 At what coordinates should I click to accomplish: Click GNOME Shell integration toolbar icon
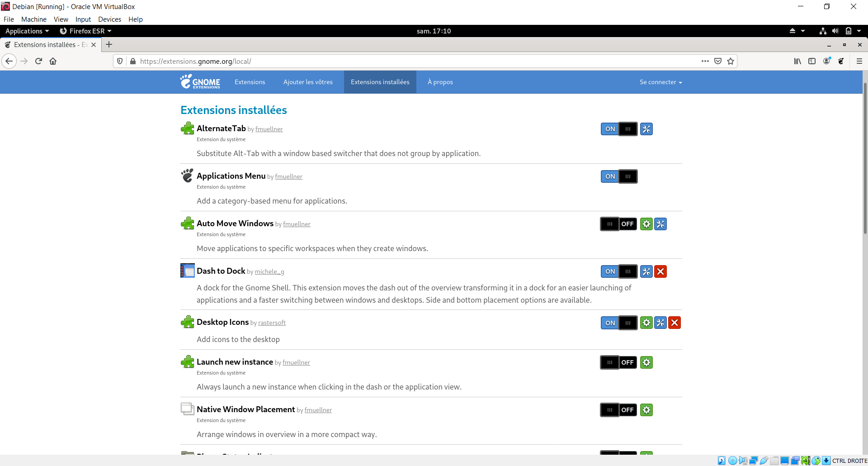click(x=841, y=61)
